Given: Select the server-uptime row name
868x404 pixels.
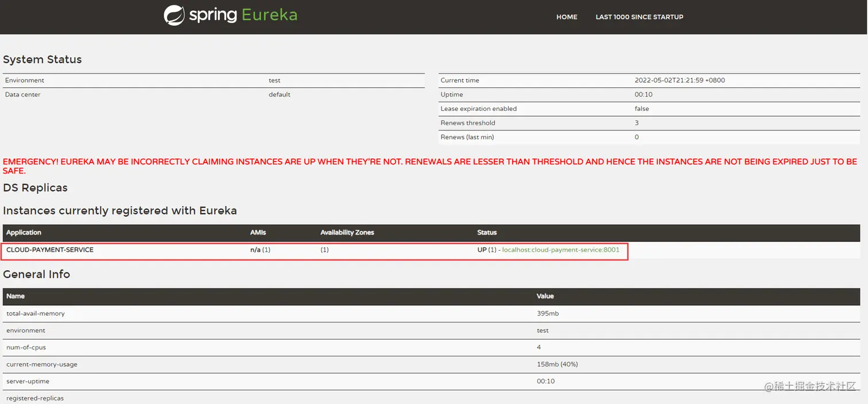Looking at the screenshot, I should click(x=28, y=381).
